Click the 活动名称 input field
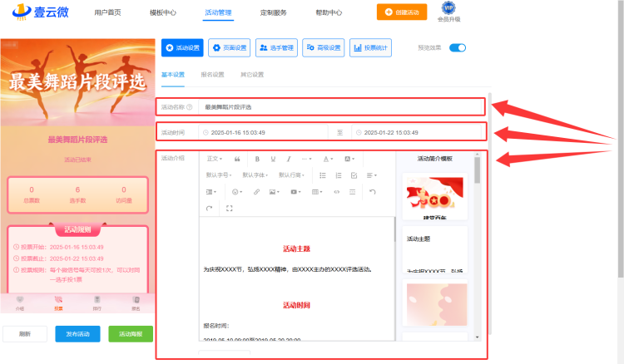The image size is (624, 364). point(341,107)
